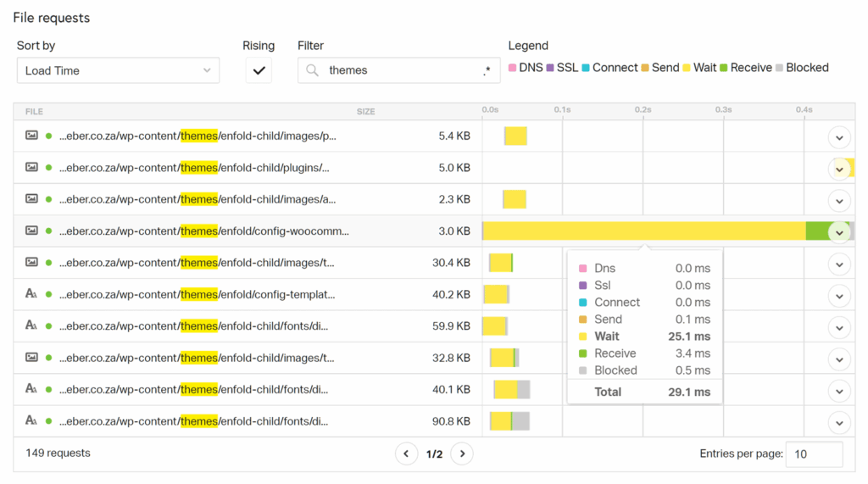Click font type icon of 59.9 KB row

[31, 325]
